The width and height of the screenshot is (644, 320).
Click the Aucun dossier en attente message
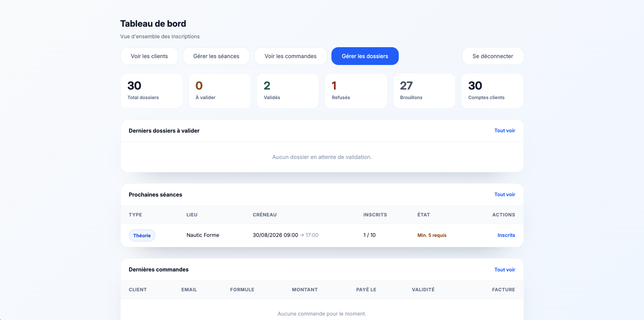tap(322, 157)
